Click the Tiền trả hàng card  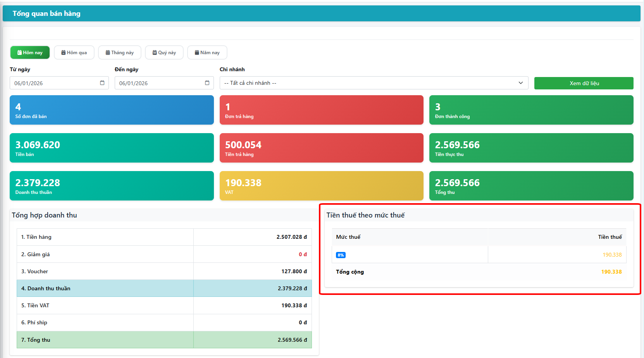click(x=321, y=148)
